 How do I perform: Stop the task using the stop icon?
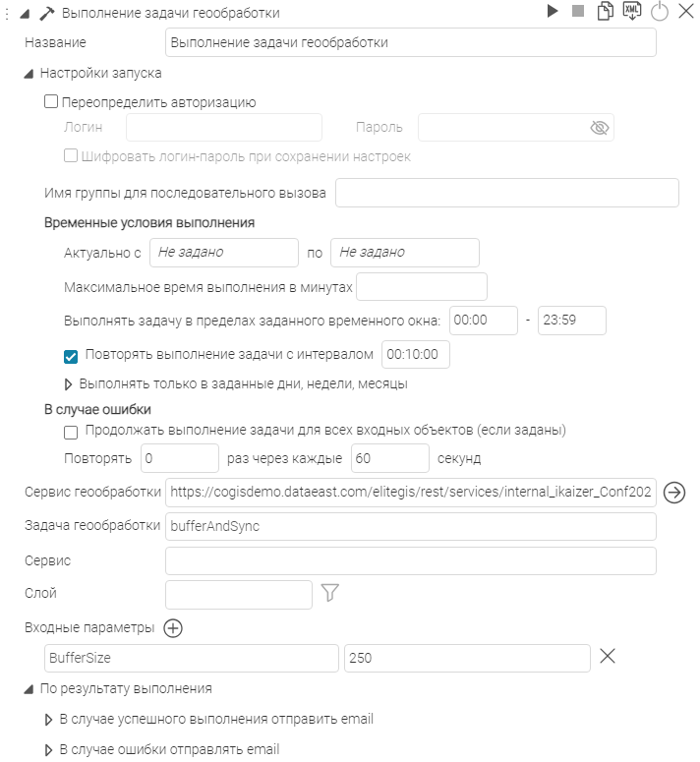[x=579, y=11]
